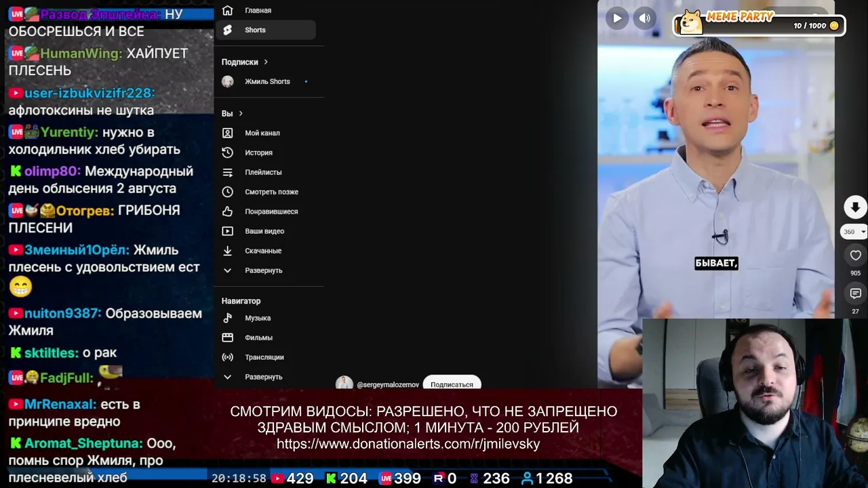The height and width of the screenshot is (488, 868).
Task: Mute the Shorts video volume
Action: pyautogui.click(x=645, y=18)
